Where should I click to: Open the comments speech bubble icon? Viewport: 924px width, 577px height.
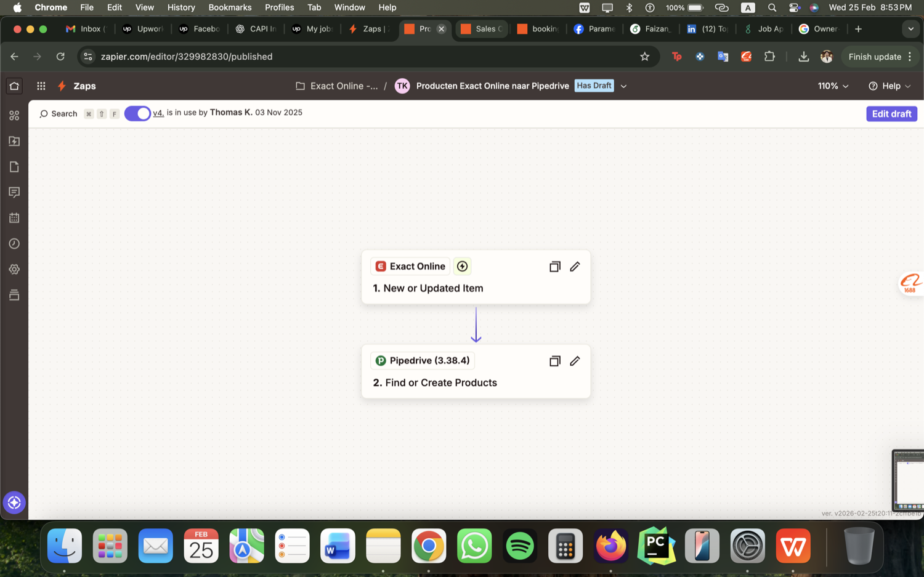click(x=14, y=193)
